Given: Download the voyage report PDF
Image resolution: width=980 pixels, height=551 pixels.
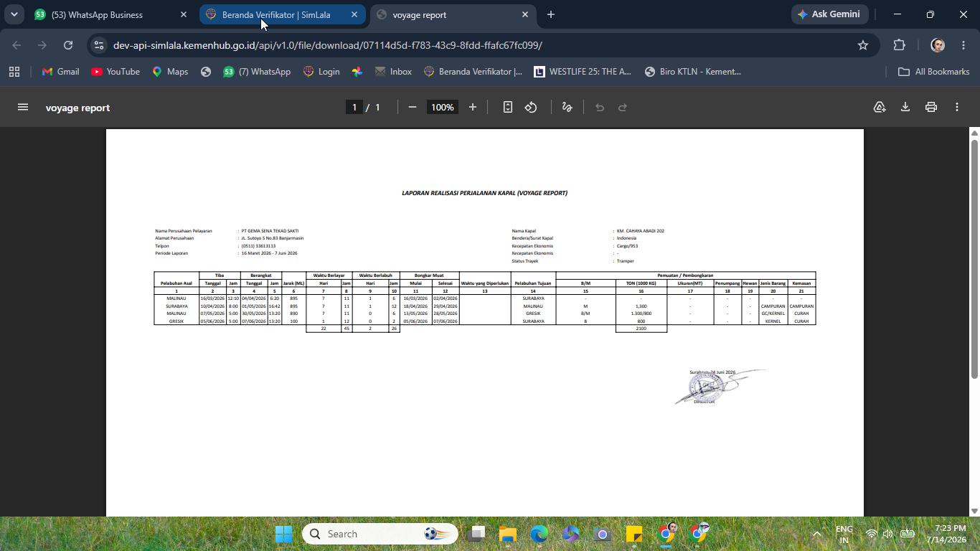Looking at the screenshot, I should pyautogui.click(x=905, y=108).
